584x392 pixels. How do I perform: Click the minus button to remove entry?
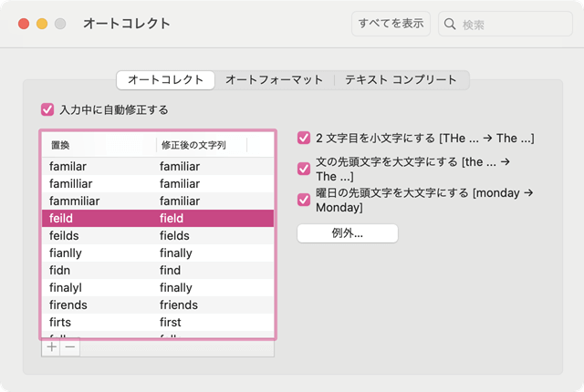click(x=69, y=346)
